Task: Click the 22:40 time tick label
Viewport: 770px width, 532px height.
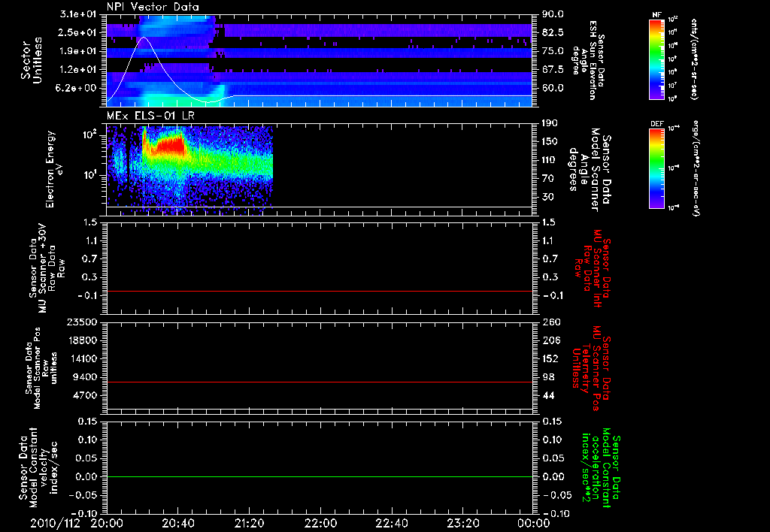Action: point(391,523)
